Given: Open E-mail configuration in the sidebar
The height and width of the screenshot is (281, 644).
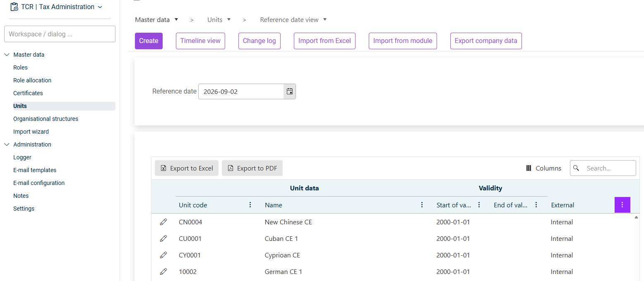Looking at the screenshot, I should click(39, 183).
